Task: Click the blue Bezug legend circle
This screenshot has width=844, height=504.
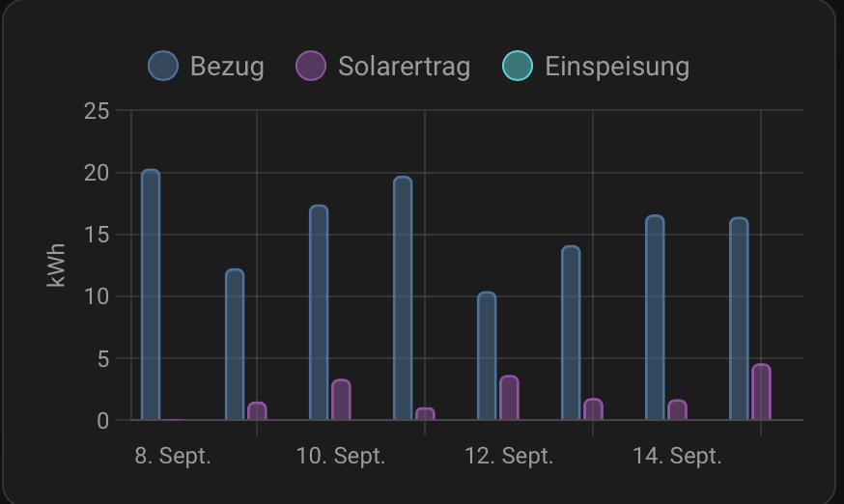Action: tap(163, 66)
